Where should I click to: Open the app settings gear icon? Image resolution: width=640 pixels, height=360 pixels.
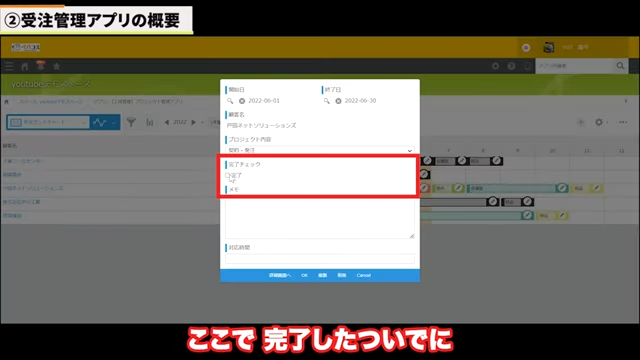[599, 122]
